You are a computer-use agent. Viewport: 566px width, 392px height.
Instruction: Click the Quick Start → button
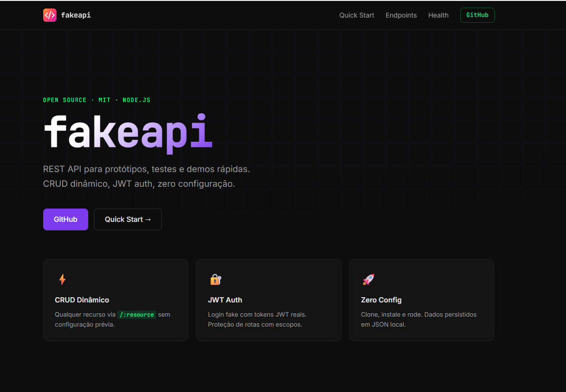tap(128, 219)
